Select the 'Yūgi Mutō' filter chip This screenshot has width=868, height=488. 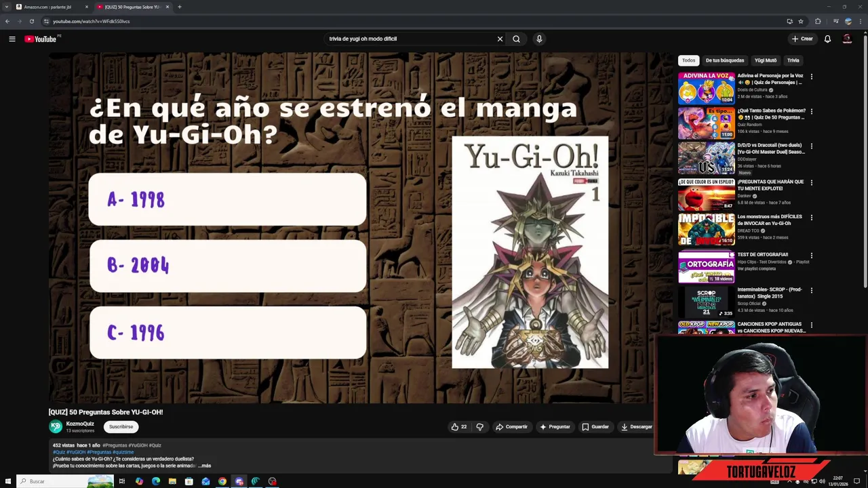[x=766, y=60]
